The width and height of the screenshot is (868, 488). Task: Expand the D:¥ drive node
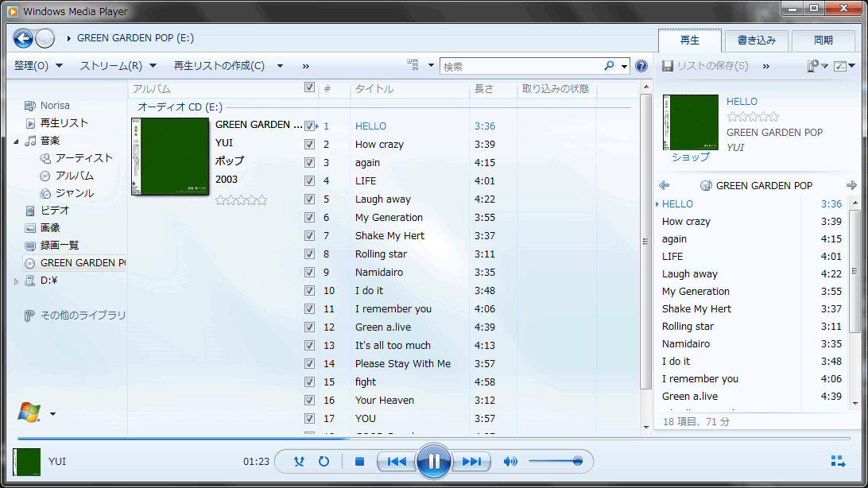pyautogui.click(x=16, y=281)
